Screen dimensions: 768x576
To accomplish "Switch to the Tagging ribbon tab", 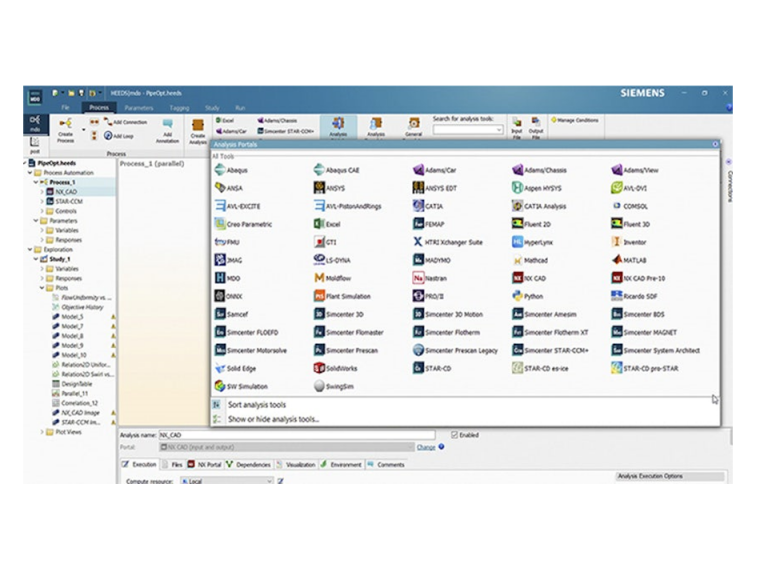I will [179, 108].
